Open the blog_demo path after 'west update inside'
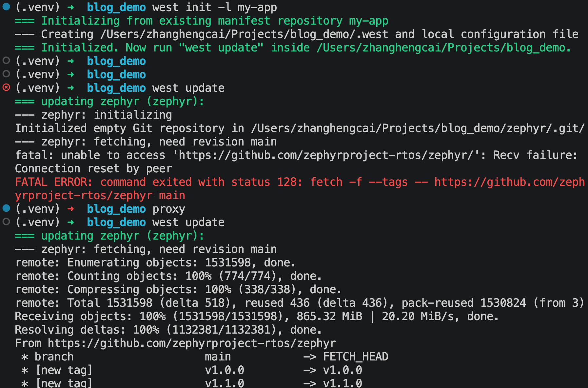Image resolution: width=588 pixels, height=388 pixels. click(x=441, y=48)
